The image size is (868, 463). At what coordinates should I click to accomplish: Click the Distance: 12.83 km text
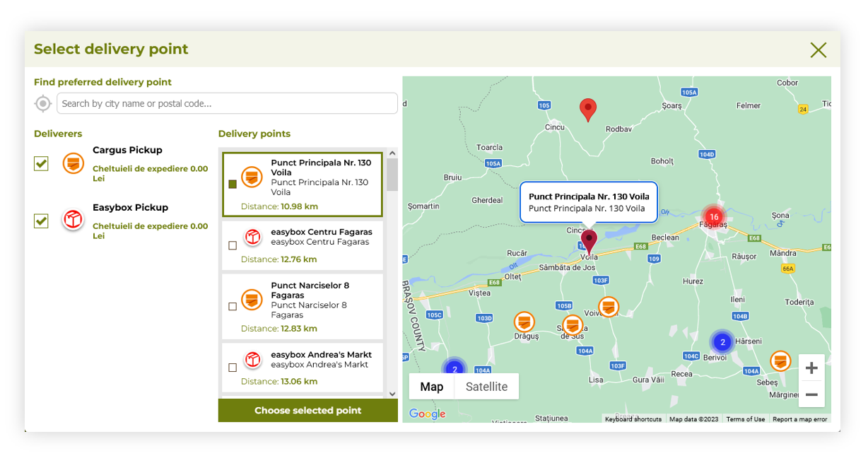point(278,329)
